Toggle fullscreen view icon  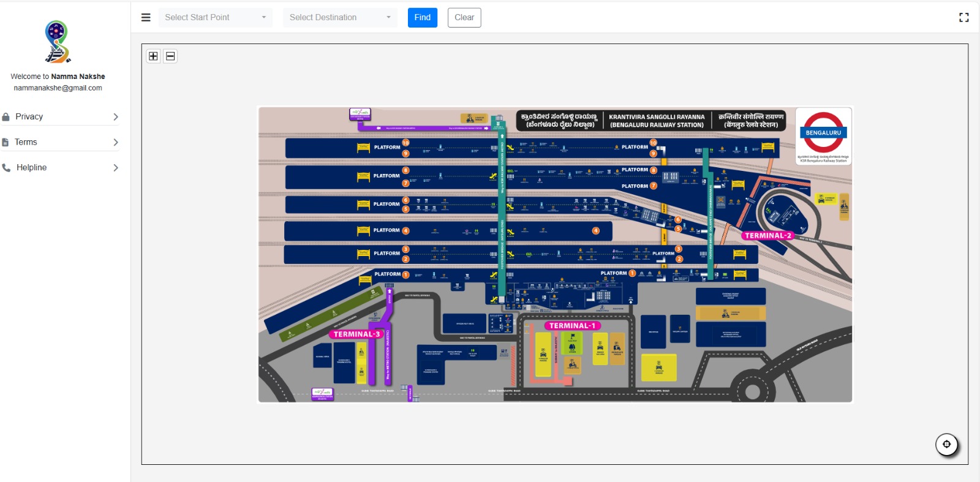pyautogui.click(x=963, y=18)
